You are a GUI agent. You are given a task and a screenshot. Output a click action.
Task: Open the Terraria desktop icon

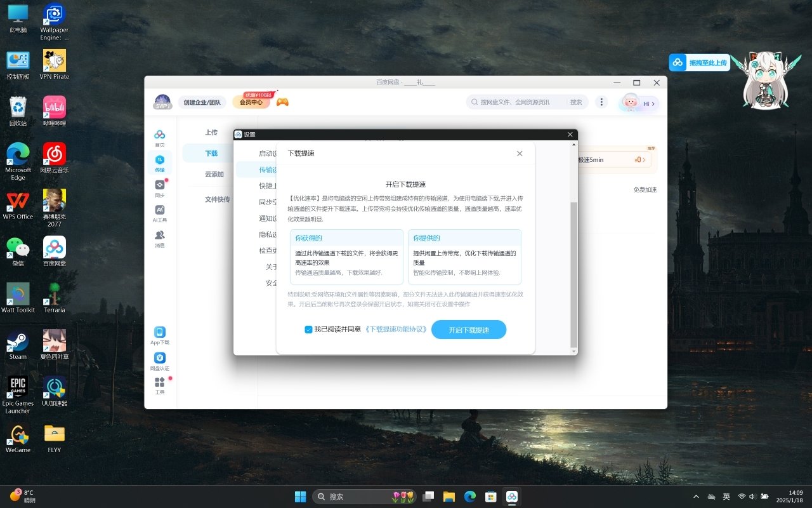coord(55,298)
